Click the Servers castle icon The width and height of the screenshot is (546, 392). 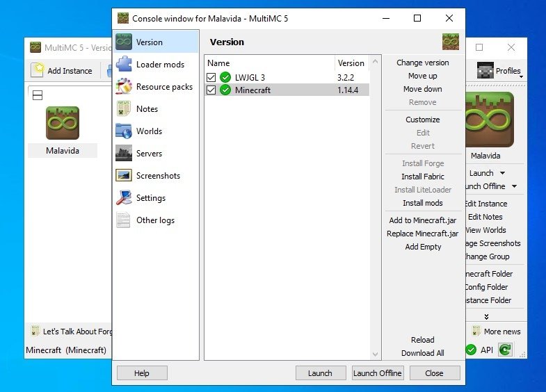pos(124,154)
